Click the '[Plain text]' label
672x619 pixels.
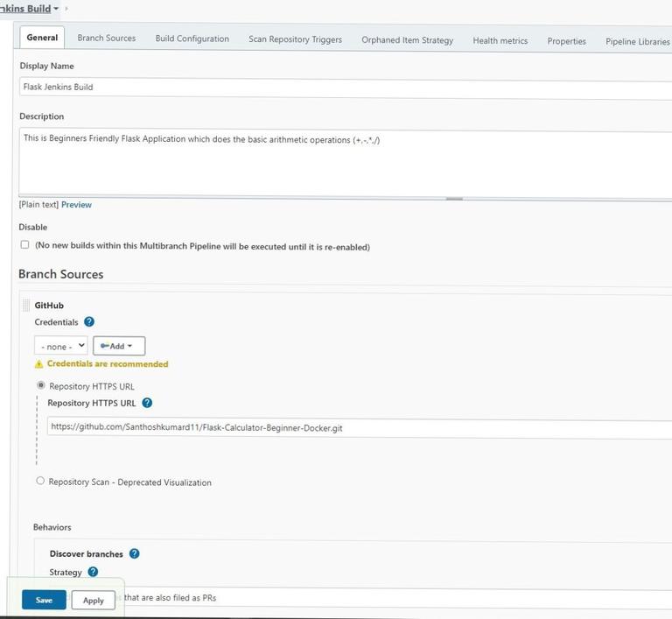[38, 204]
